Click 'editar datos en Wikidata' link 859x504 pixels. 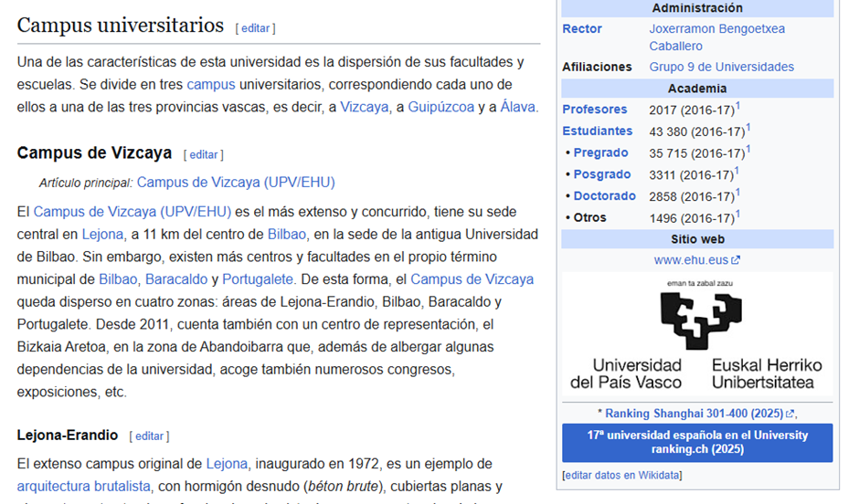[622, 475]
